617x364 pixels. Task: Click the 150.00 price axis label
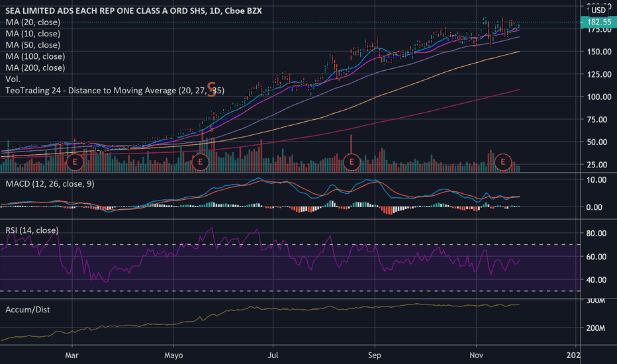point(599,52)
